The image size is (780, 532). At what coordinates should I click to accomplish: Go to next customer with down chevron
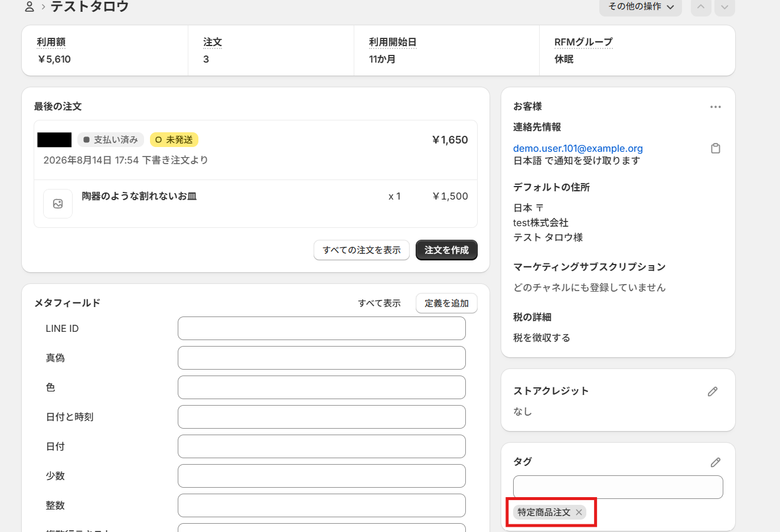point(724,7)
